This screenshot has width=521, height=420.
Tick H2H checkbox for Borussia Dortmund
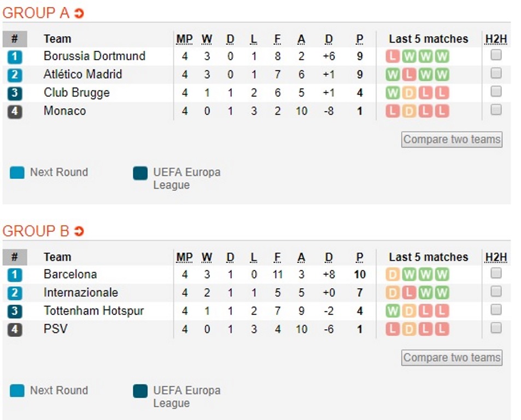[x=496, y=55]
